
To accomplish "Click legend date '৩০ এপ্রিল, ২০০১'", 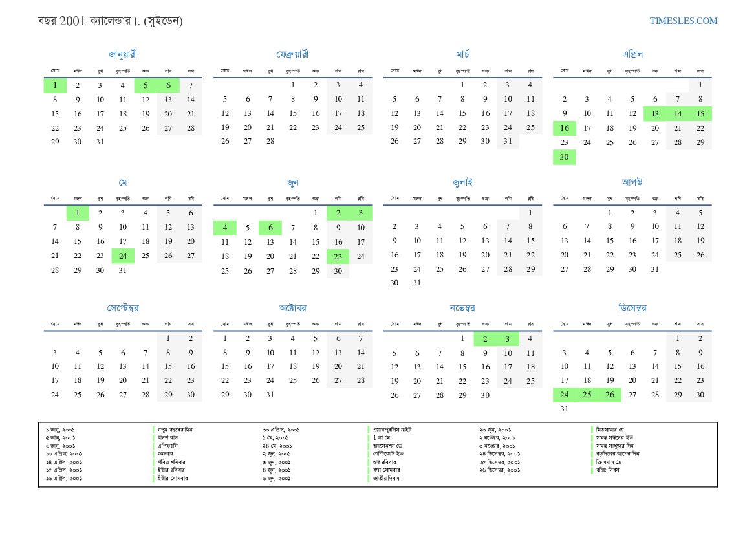I will click(x=281, y=430).
